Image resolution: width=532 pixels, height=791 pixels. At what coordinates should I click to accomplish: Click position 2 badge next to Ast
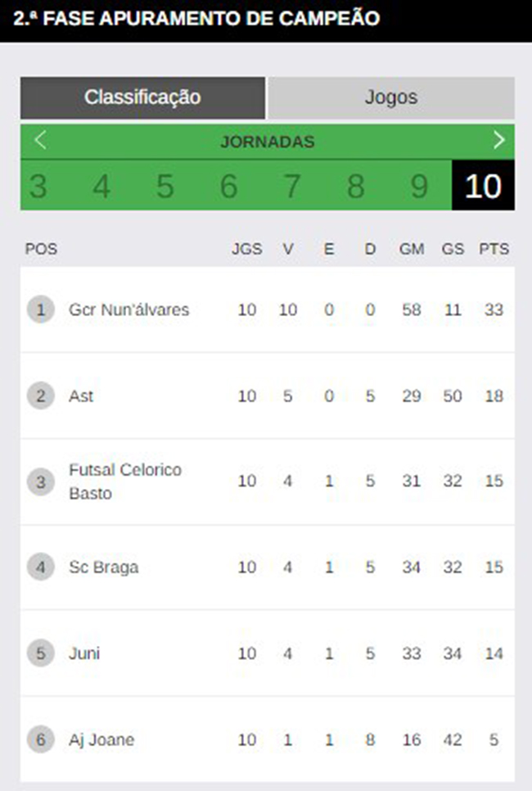point(40,395)
